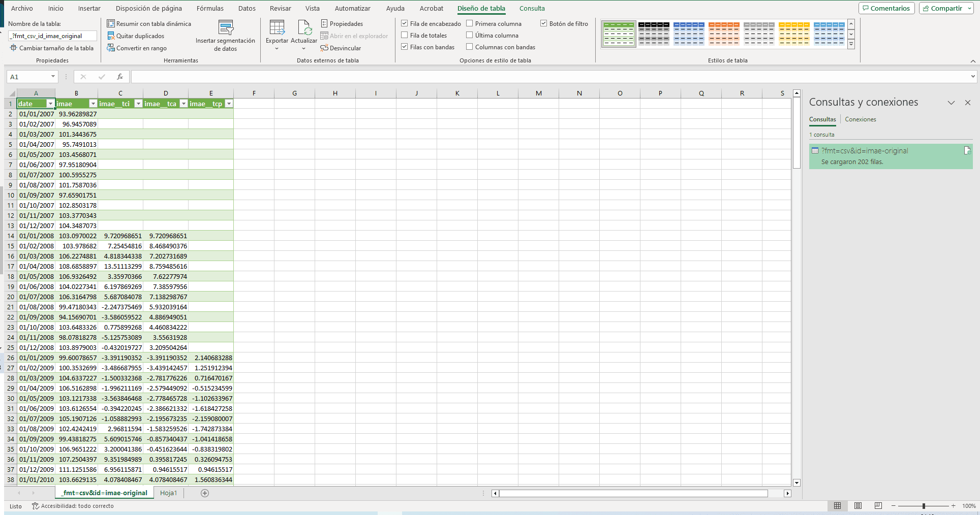This screenshot has height=515, width=980.
Task: Open Insertar segmentación de datos
Action: [x=225, y=36]
